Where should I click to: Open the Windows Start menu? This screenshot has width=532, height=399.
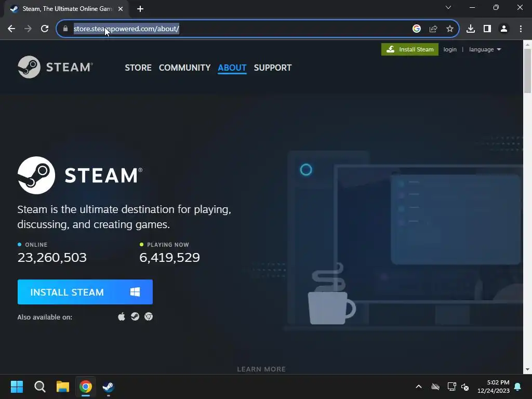tap(17, 387)
